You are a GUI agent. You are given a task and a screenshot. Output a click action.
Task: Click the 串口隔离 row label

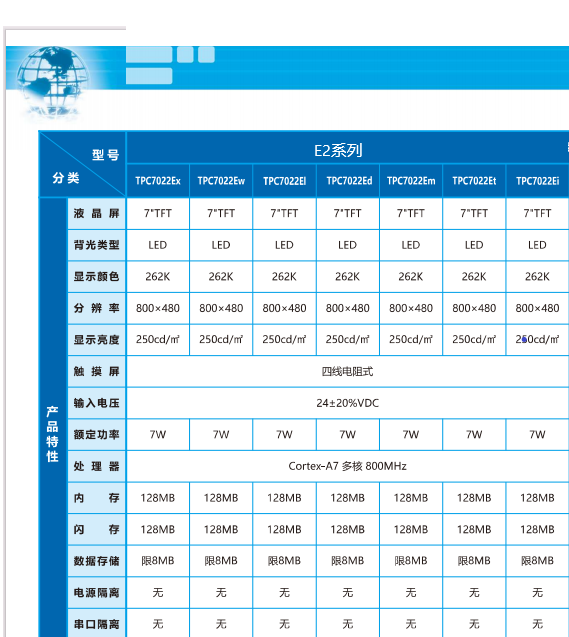(96, 624)
